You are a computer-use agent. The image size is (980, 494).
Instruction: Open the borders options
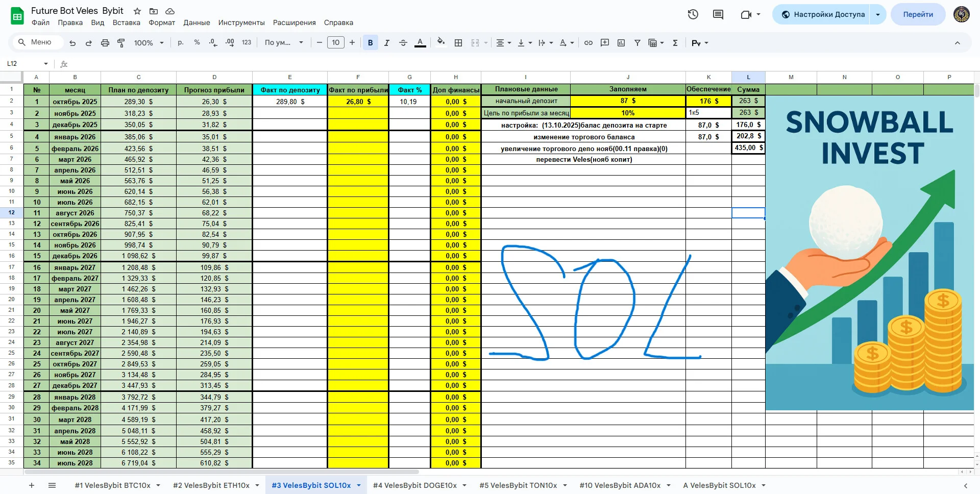(458, 43)
